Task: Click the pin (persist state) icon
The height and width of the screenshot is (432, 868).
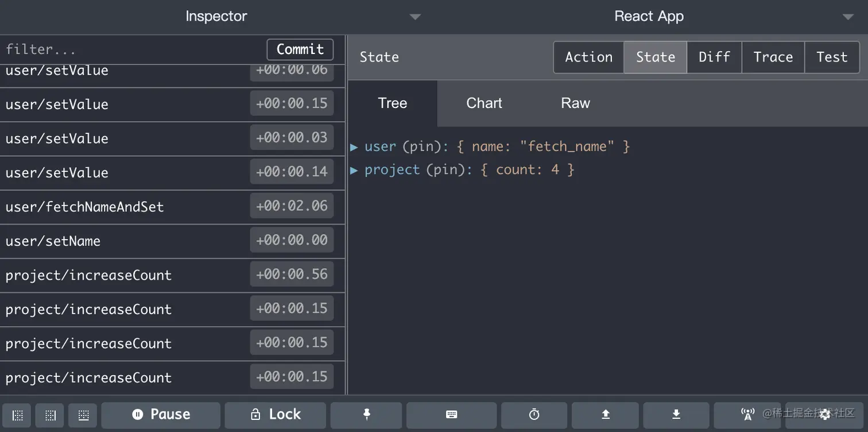Action: pos(366,415)
